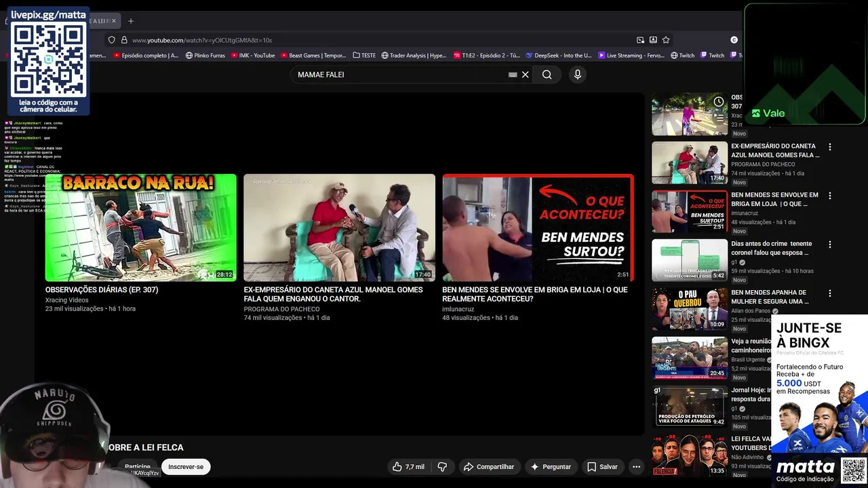Click the 'Allan dos Panos' channel name
868x488 pixels.
tap(751, 310)
